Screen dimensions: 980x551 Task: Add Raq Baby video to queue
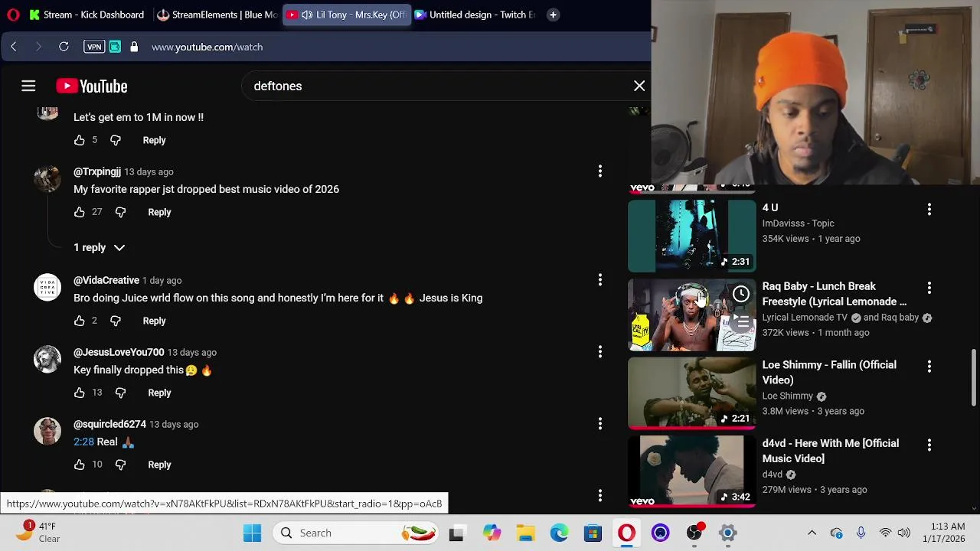pyautogui.click(x=741, y=321)
